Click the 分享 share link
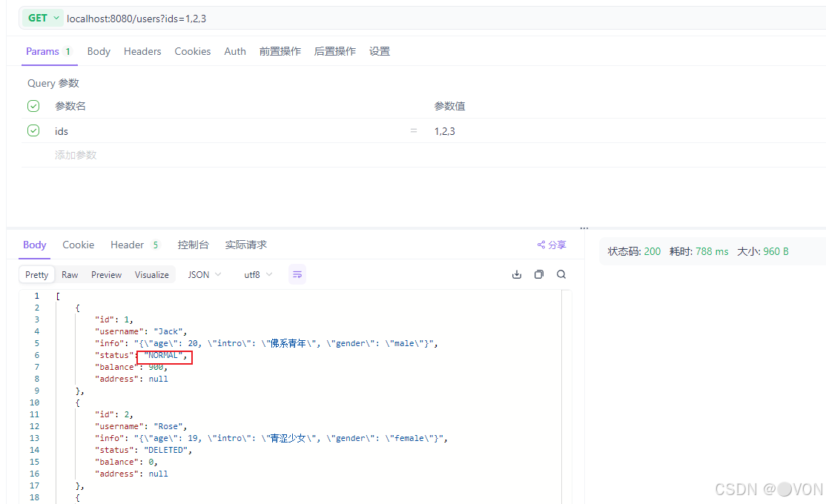This screenshot has height=504, width=826. click(x=552, y=245)
